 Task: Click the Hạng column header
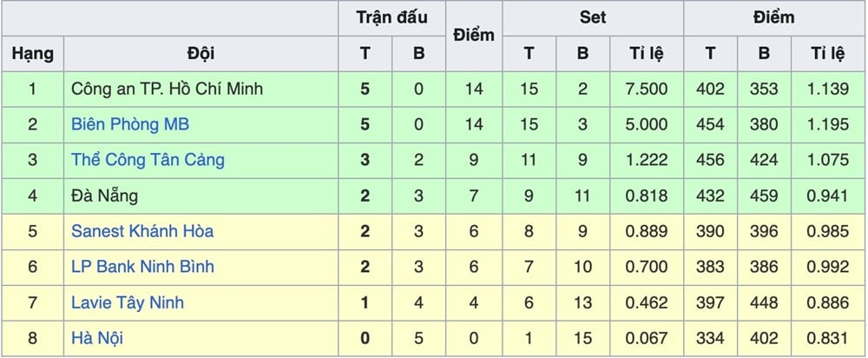point(32,54)
